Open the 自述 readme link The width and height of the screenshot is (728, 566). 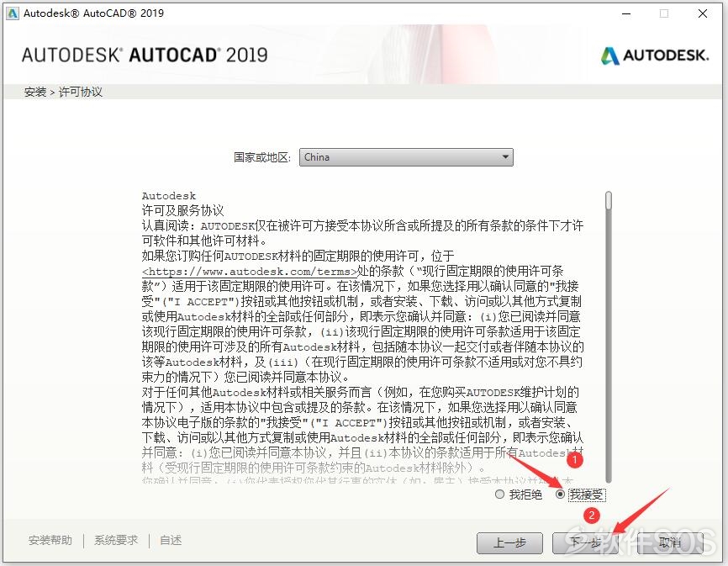point(171,540)
